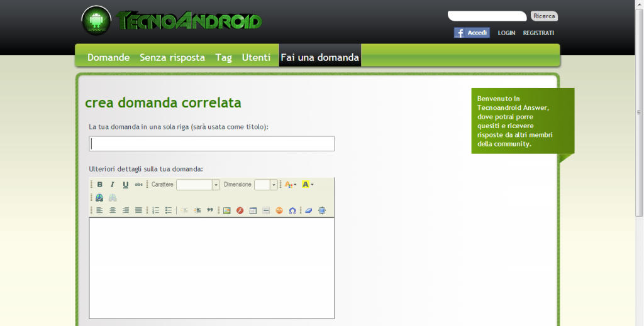Viewport: 644px width, 326px height.
Task: Open the Carattere font dropdown
Action: (216, 185)
